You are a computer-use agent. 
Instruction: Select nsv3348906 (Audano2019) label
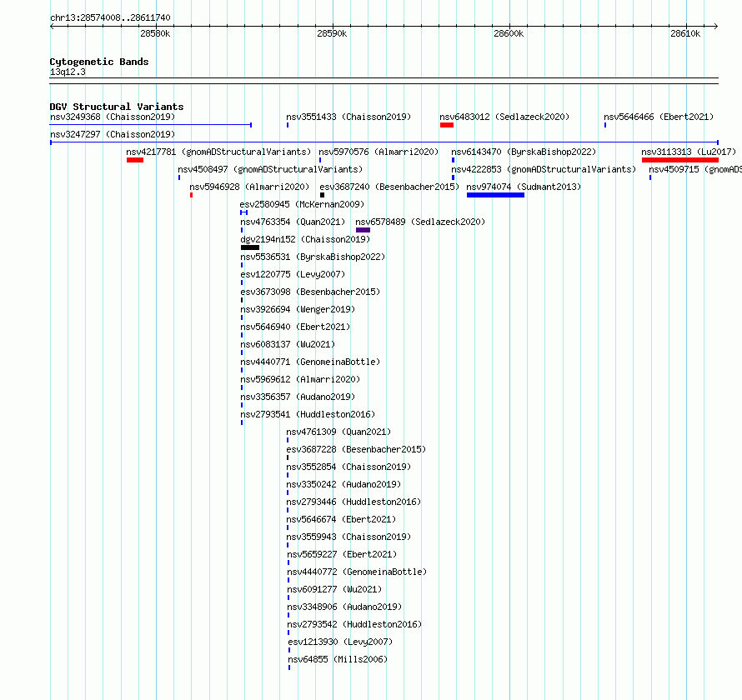pos(344,607)
